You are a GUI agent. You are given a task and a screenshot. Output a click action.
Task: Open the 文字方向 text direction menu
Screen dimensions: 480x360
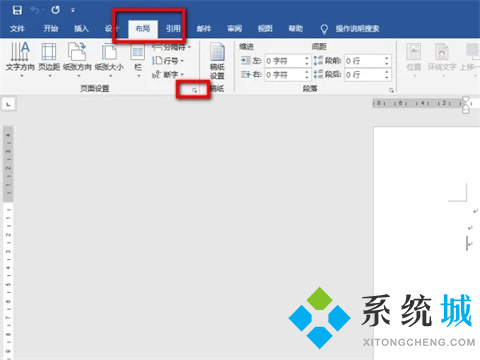click(20, 60)
